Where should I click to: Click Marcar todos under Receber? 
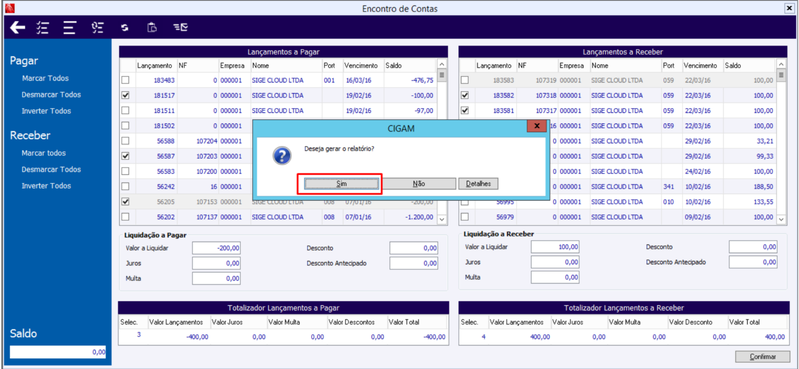tap(44, 153)
